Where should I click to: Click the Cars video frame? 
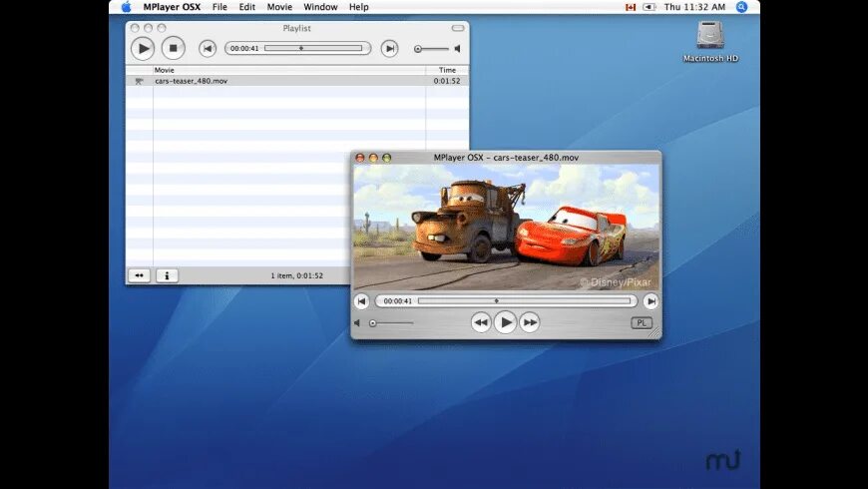tap(507, 228)
